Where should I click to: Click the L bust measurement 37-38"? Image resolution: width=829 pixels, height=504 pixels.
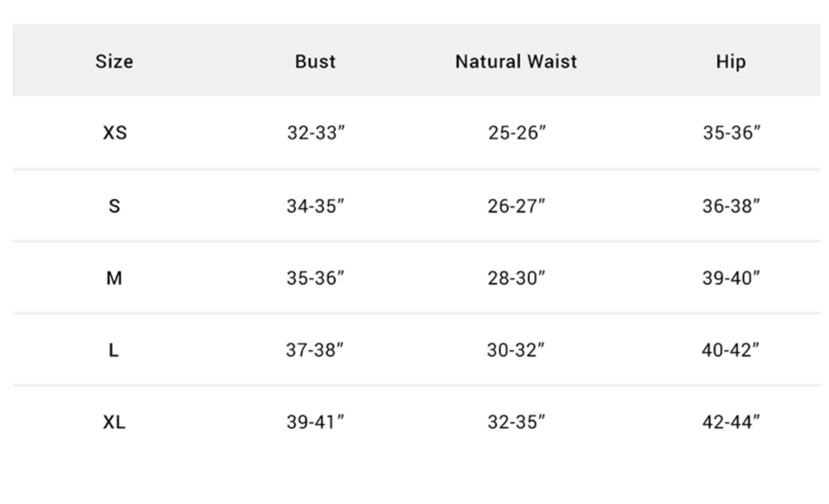314,350
